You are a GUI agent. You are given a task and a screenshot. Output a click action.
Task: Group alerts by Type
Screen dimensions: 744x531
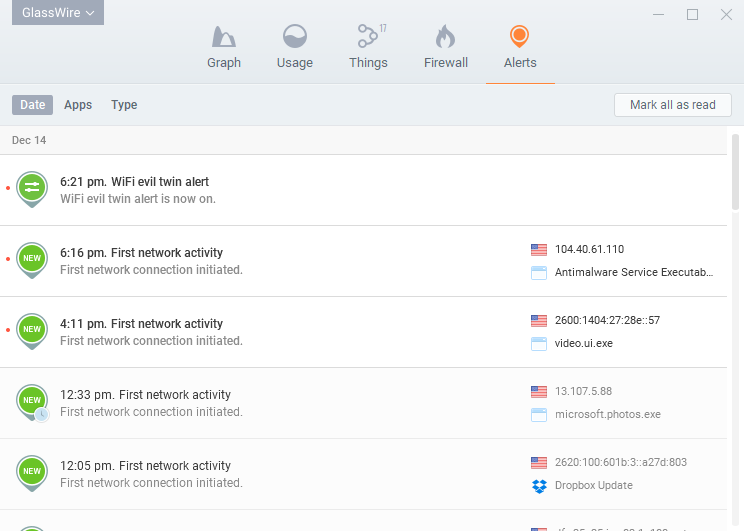click(124, 105)
